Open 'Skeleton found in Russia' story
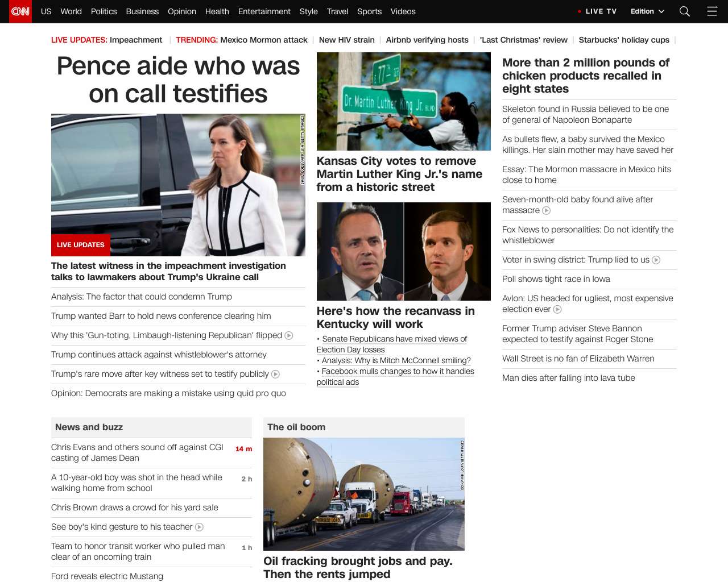The image size is (728, 582). pyautogui.click(x=585, y=114)
